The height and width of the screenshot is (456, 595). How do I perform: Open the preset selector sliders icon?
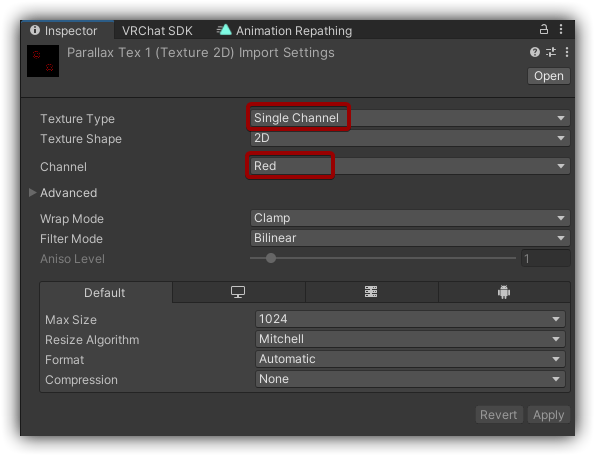(551, 52)
